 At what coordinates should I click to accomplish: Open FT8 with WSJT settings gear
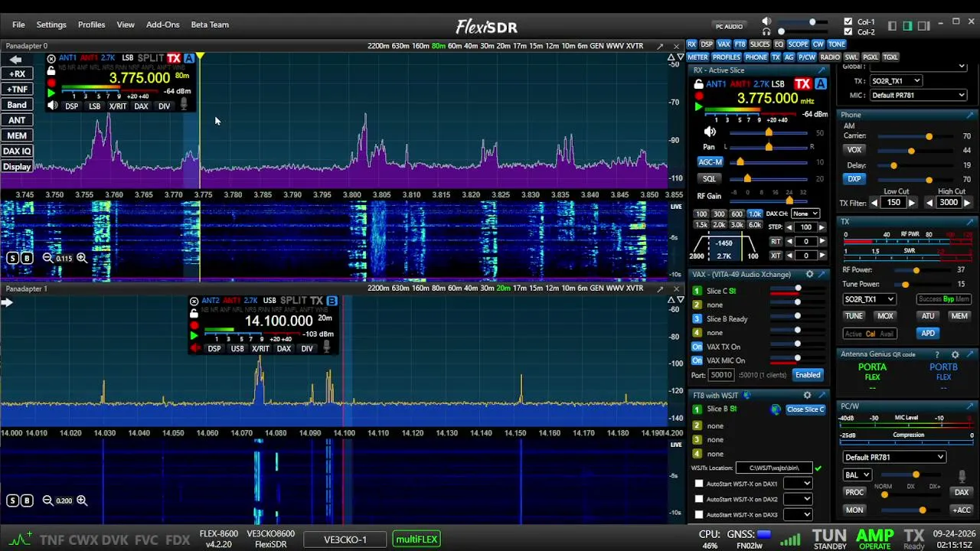point(807,395)
